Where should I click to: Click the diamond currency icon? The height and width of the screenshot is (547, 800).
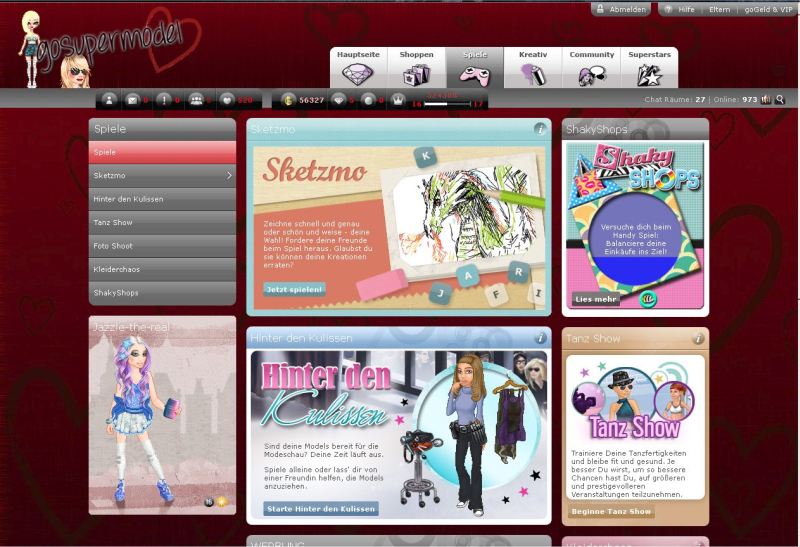(x=338, y=100)
